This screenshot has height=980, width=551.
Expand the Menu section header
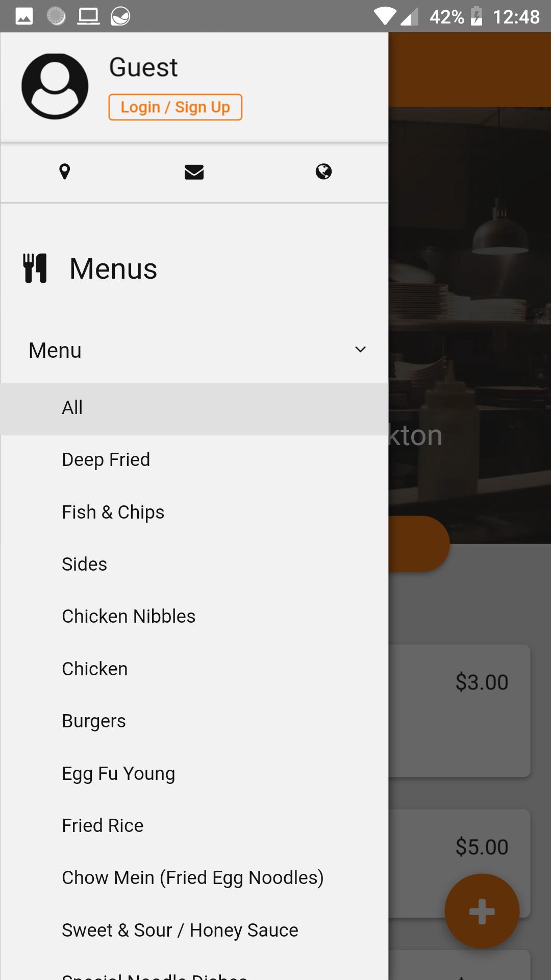pyautogui.click(x=194, y=350)
